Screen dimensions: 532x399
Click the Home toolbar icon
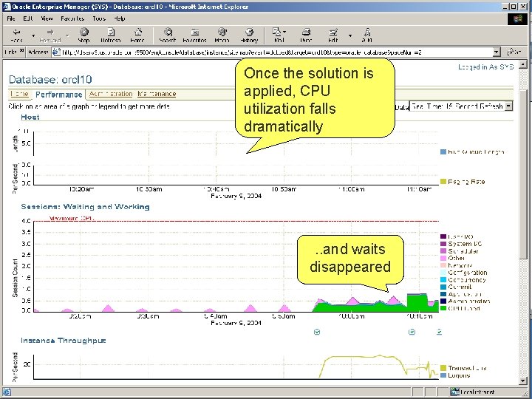coord(137,33)
